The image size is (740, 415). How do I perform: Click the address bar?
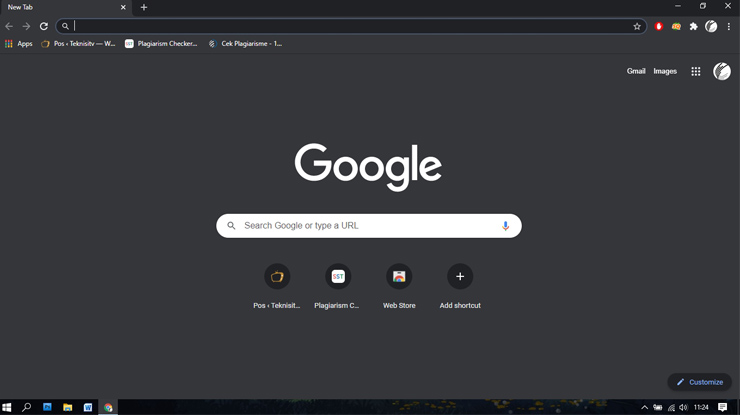click(x=352, y=26)
